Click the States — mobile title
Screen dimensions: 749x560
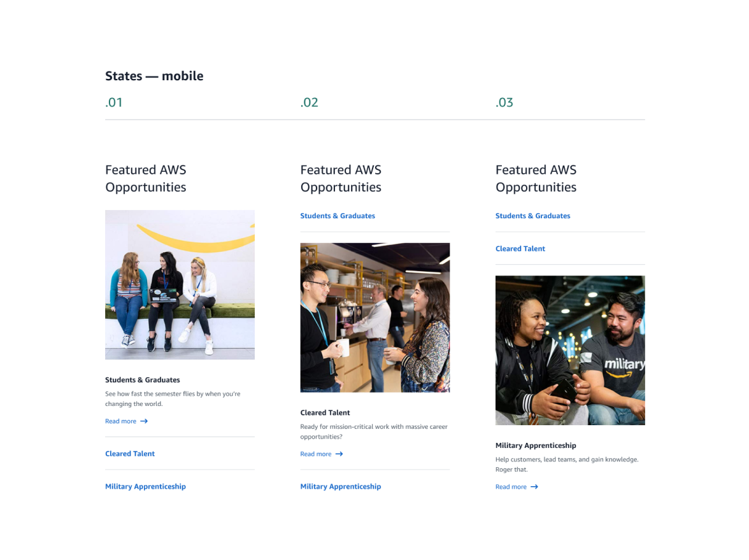coord(154,76)
